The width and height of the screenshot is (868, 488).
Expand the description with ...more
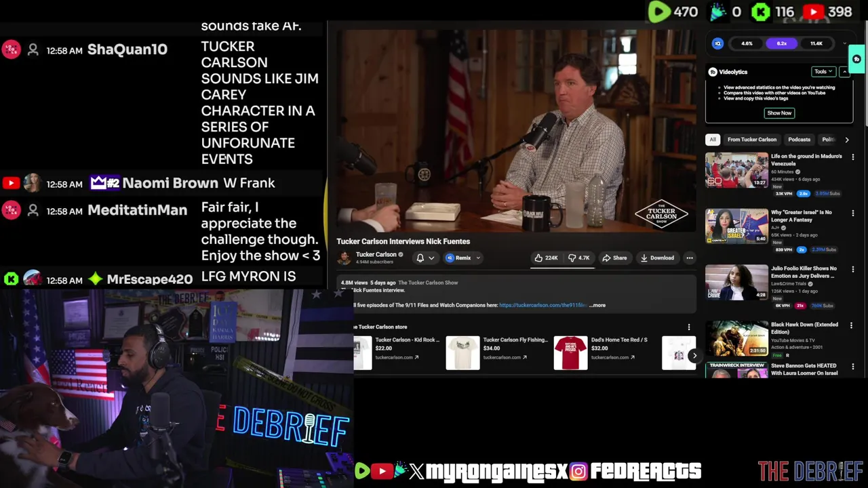[x=597, y=305]
